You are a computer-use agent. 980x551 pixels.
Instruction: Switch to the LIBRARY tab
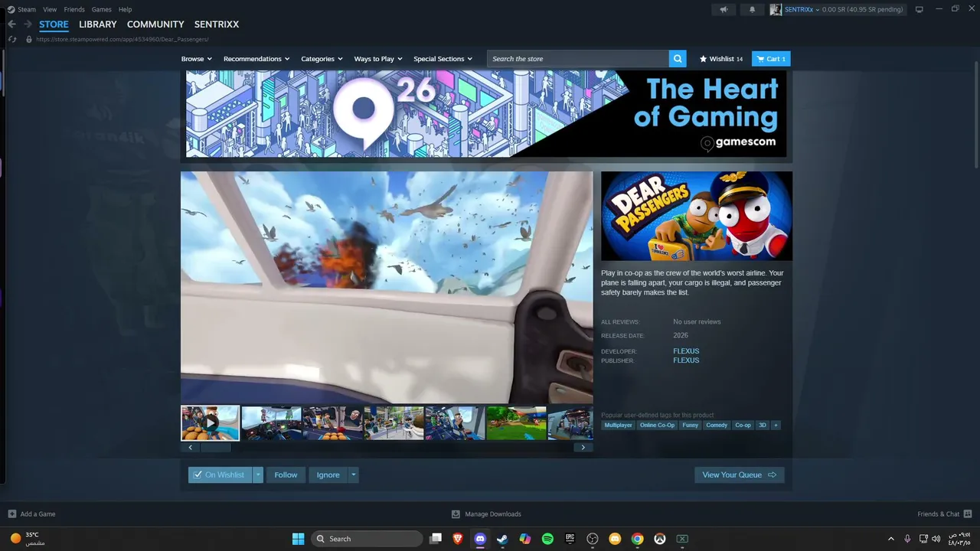click(98, 24)
